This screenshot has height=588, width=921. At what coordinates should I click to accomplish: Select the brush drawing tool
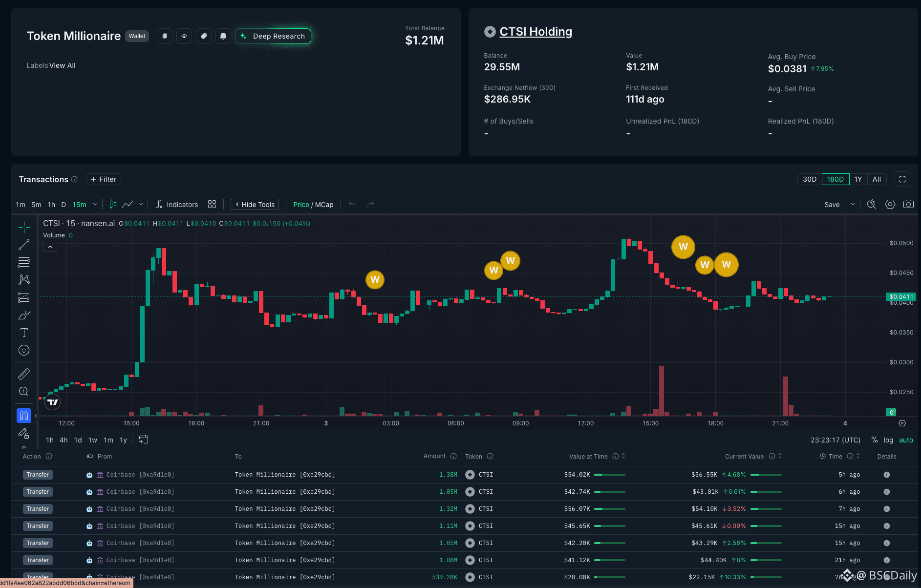click(24, 315)
